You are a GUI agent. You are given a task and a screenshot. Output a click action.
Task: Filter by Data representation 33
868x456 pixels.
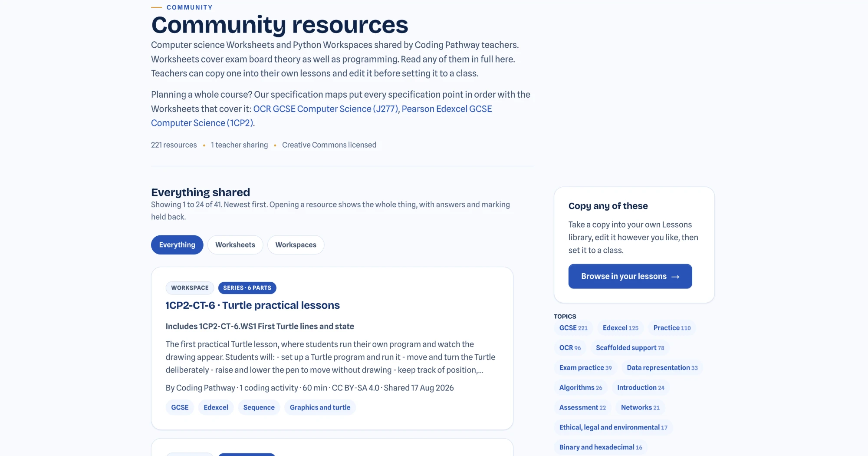pyautogui.click(x=662, y=368)
